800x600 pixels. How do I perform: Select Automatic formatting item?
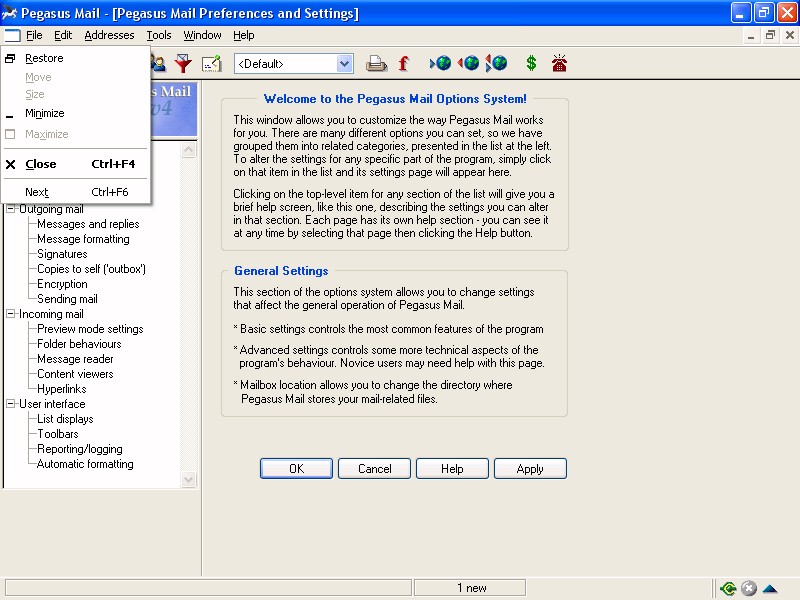[x=85, y=464]
